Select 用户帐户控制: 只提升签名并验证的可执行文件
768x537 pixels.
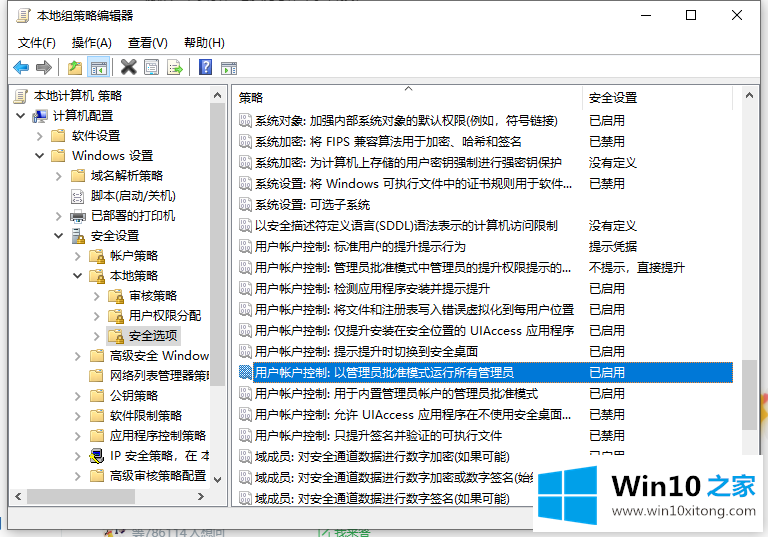click(x=379, y=436)
